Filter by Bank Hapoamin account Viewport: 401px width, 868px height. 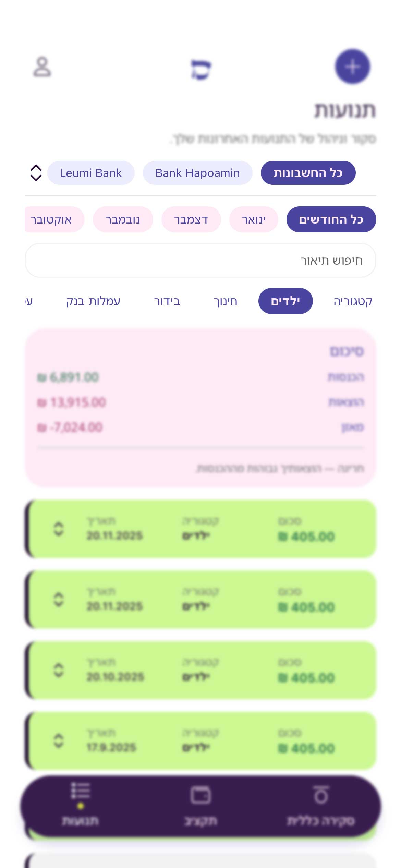click(197, 173)
